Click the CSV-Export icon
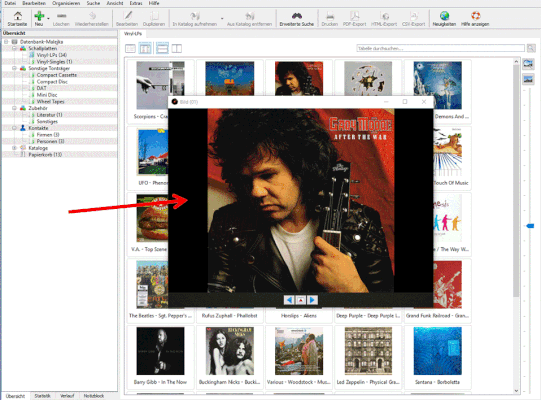This screenshot has height=400, width=541. pos(413,16)
